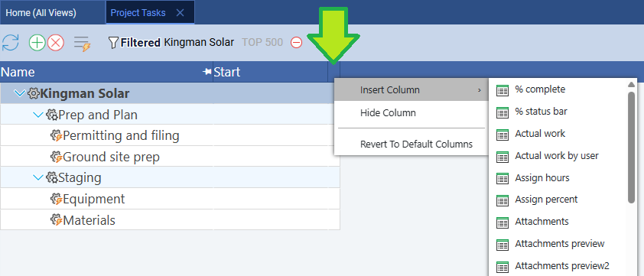Click column icon next to % complete

coord(503,90)
